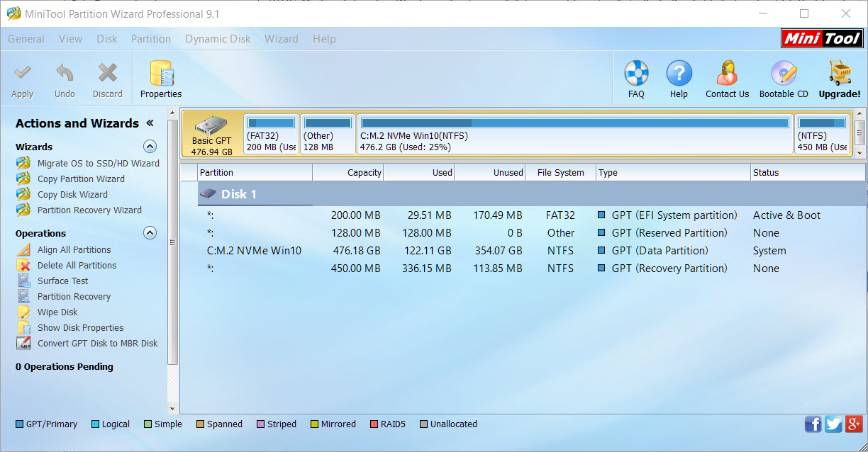The image size is (868, 452).
Task: Select the C: M.2 NVMe Win10 partition block
Action: [575, 134]
